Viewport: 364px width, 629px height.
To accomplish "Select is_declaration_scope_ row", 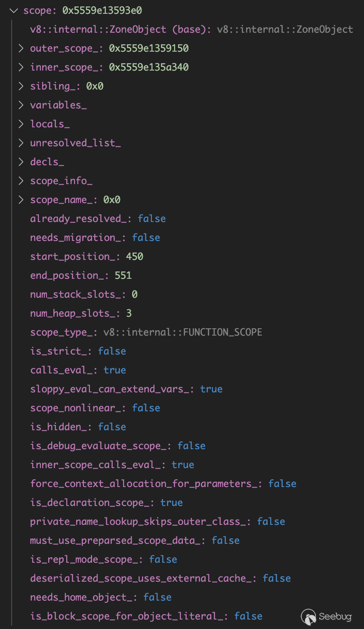I will (106, 503).
